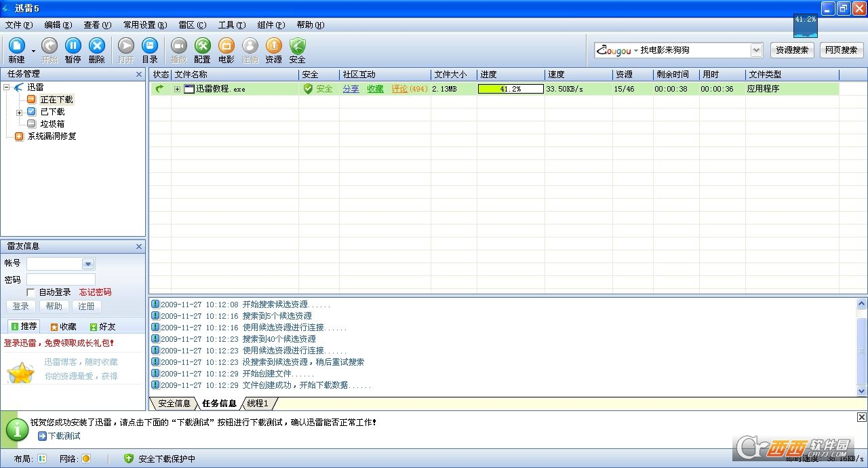Click the 帮助 button in login panel
This screenshot has width=868, height=468.
54,307
